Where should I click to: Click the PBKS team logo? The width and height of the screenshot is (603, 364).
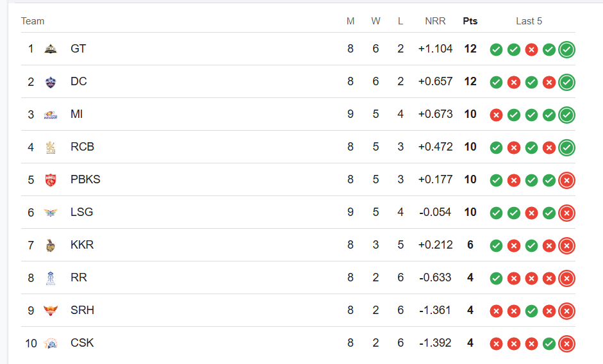(51, 180)
